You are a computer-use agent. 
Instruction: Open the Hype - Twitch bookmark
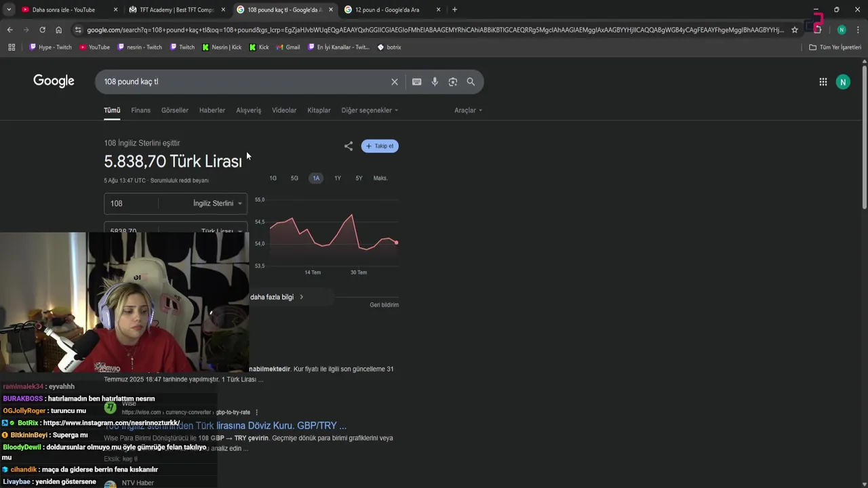(x=50, y=47)
